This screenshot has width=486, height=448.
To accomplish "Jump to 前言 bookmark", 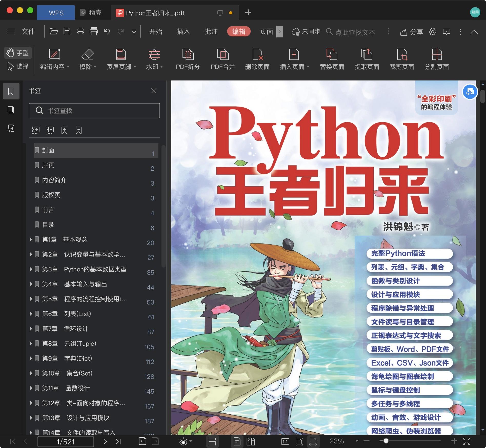I will pos(96,210).
